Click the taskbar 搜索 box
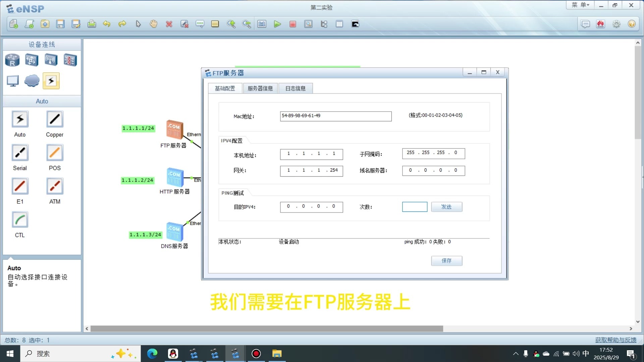 click(x=80, y=354)
